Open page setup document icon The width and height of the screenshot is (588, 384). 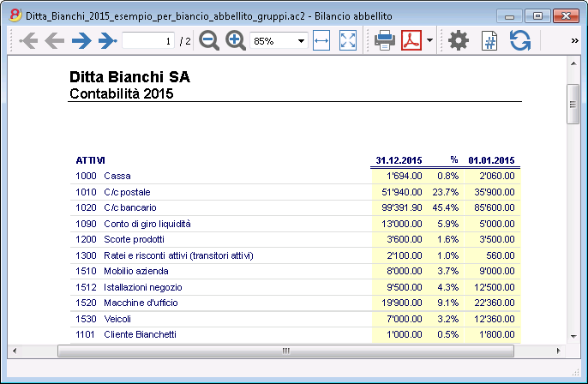489,40
